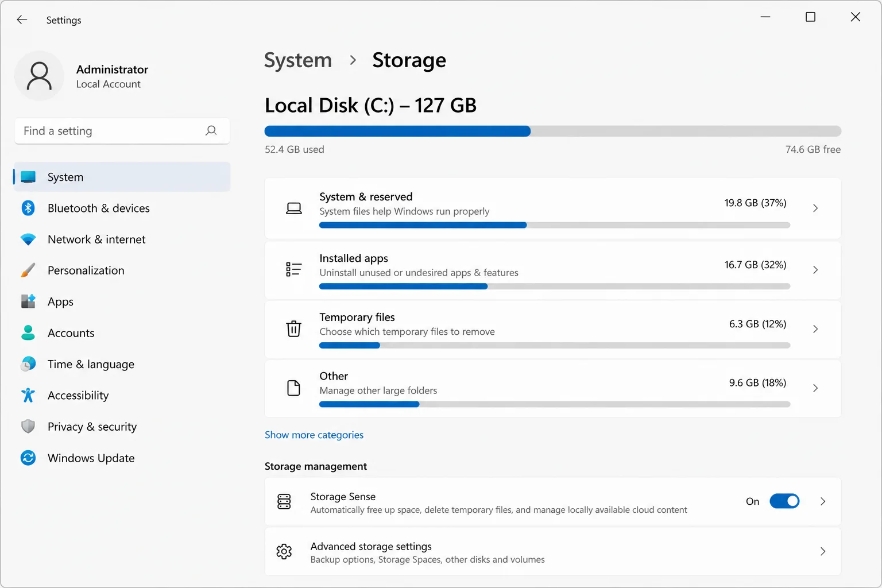
Task: Click the Personalization paintbrush icon
Action: pyautogui.click(x=28, y=270)
